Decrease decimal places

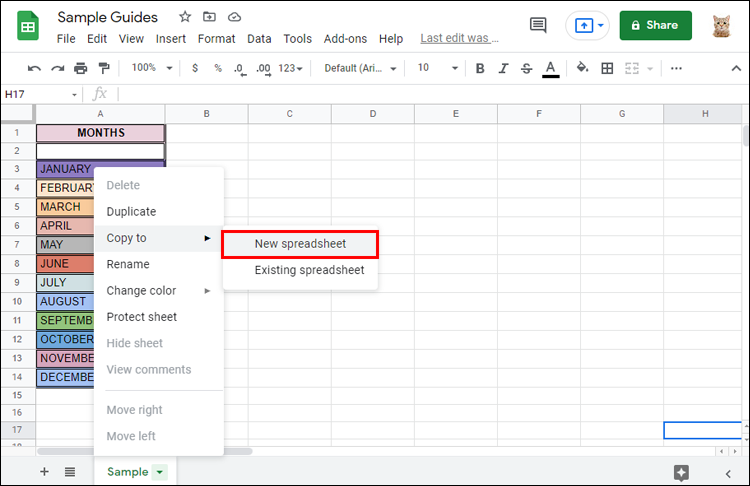[240, 69]
